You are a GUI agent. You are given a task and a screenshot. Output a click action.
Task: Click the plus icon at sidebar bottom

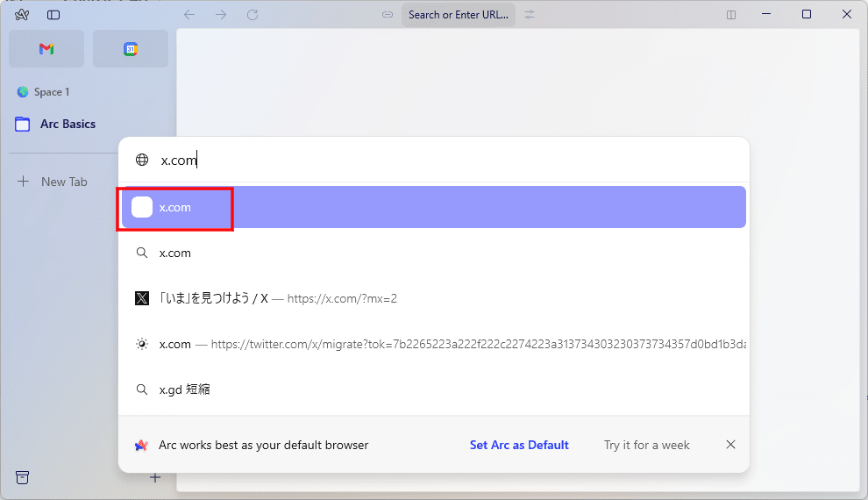click(155, 477)
